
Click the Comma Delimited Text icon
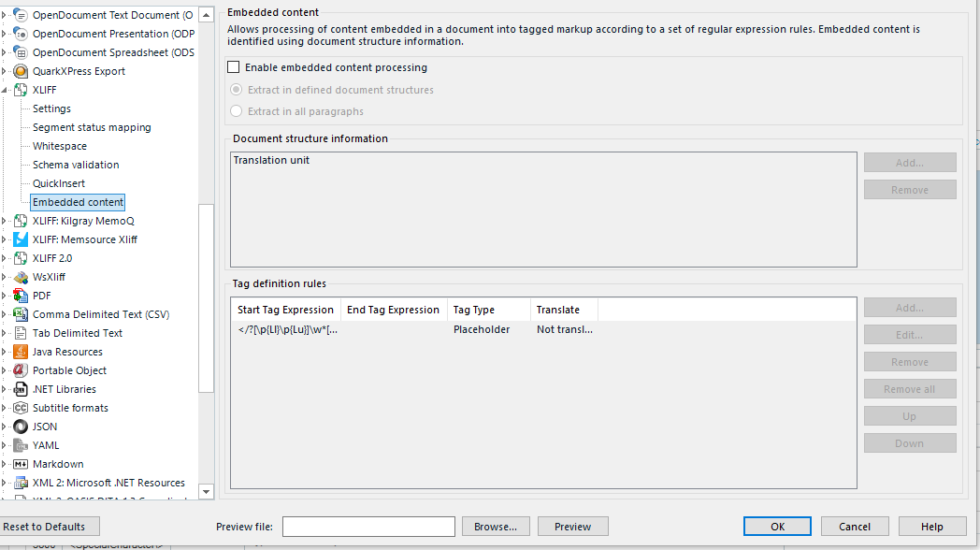[21, 314]
